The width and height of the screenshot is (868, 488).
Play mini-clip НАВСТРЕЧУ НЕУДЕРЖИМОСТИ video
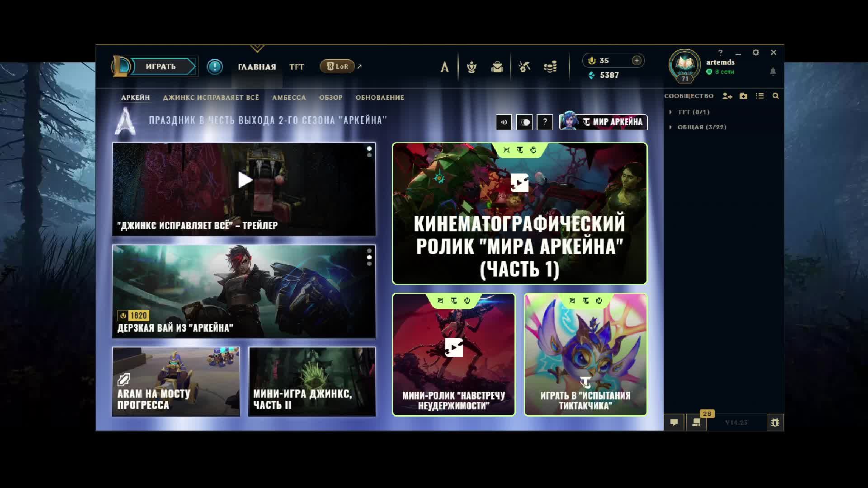click(x=454, y=347)
